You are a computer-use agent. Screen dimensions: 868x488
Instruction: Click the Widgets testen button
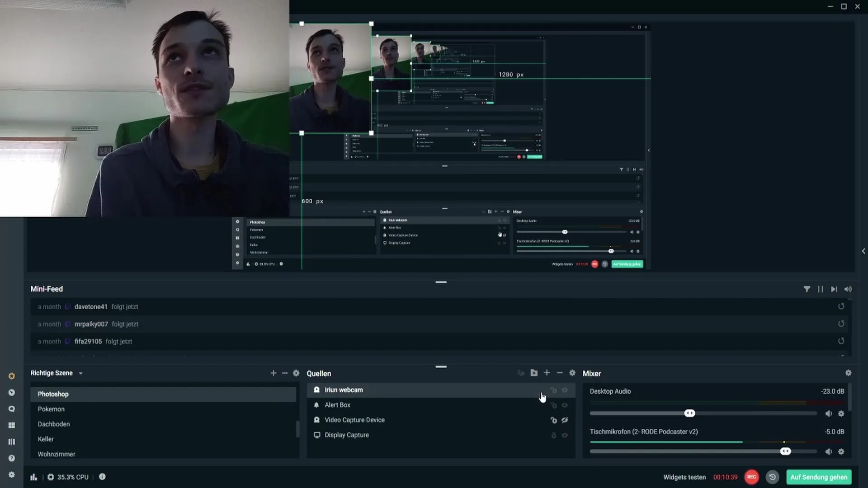(x=684, y=477)
